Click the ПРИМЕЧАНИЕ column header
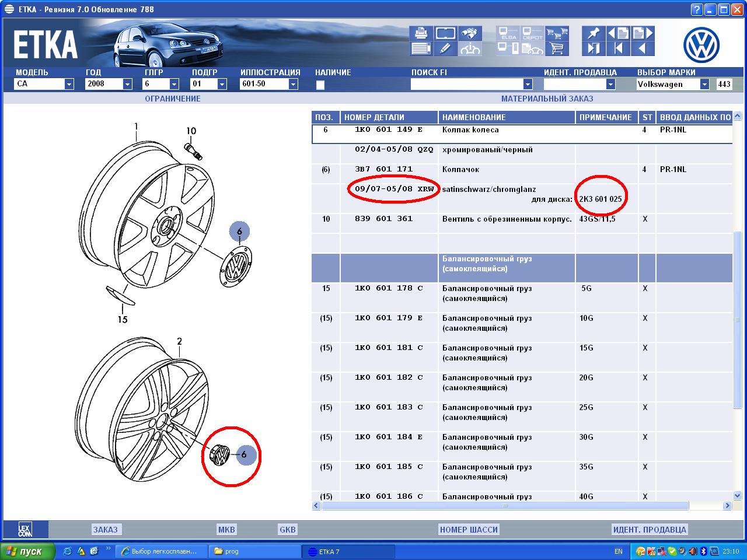Image resolution: width=747 pixels, height=560 pixels. pyautogui.click(x=607, y=117)
